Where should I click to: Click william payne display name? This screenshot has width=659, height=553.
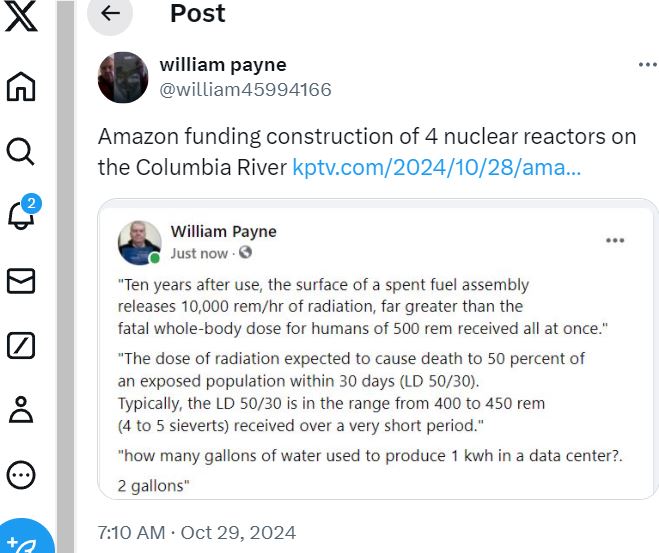click(223, 65)
